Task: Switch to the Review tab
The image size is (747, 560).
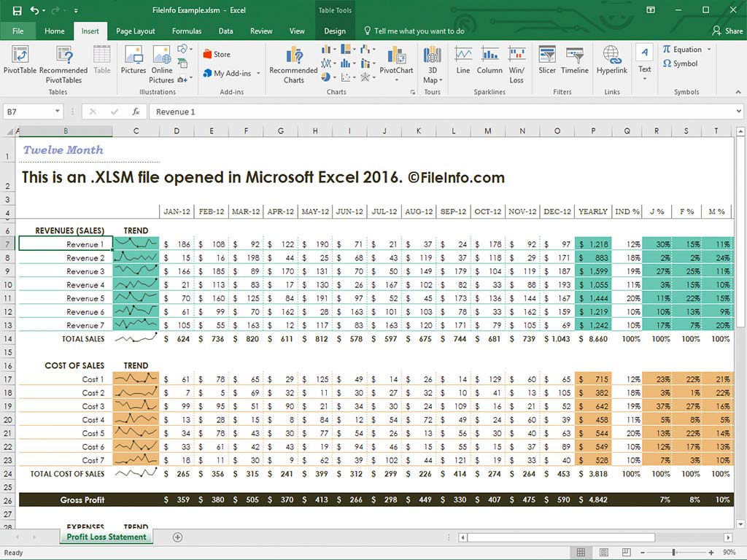Action: (x=261, y=31)
